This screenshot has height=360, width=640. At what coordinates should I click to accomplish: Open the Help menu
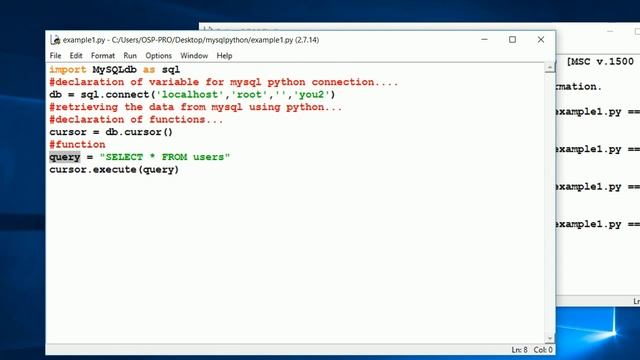pyautogui.click(x=224, y=56)
